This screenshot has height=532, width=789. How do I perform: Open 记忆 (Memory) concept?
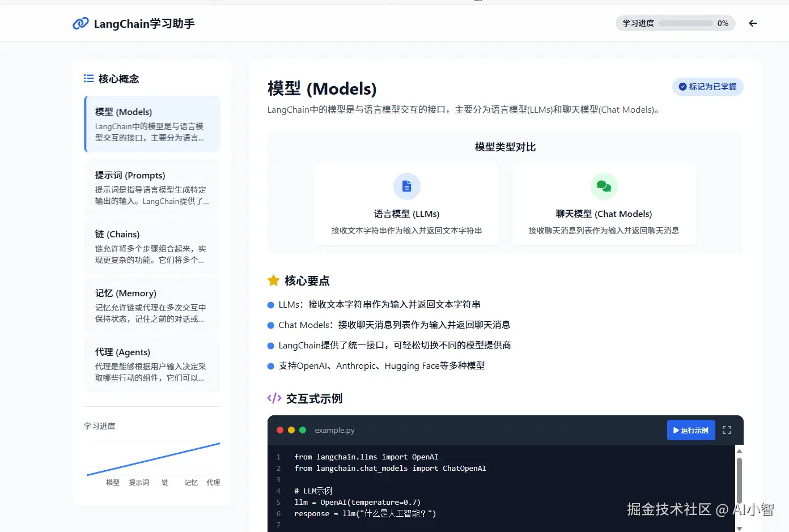point(152,306)
